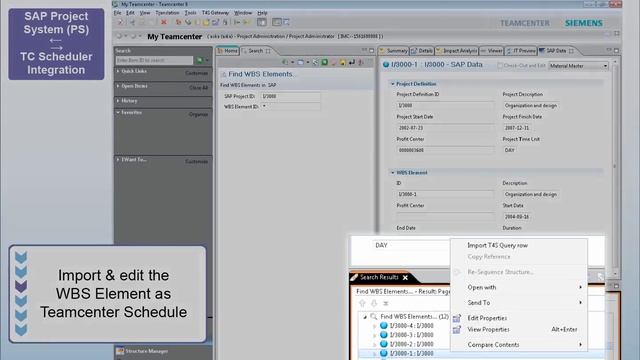Expand the I Want To section

[x=118, y=160]
